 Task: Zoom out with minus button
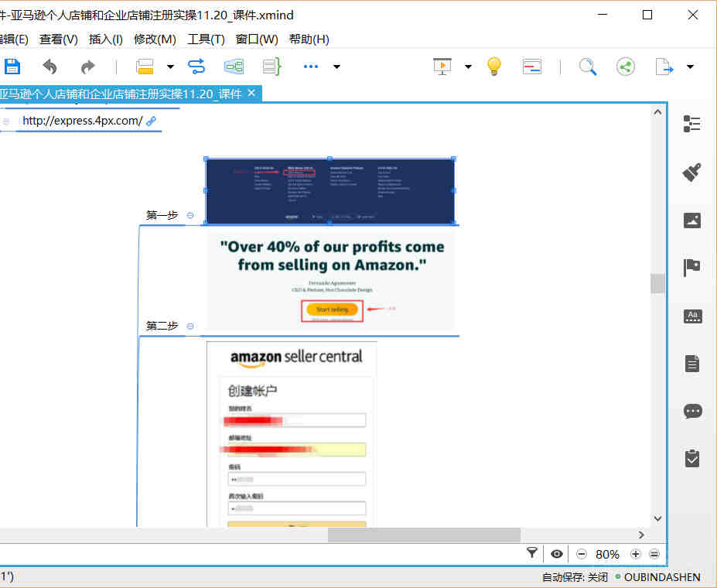(581, 554)
